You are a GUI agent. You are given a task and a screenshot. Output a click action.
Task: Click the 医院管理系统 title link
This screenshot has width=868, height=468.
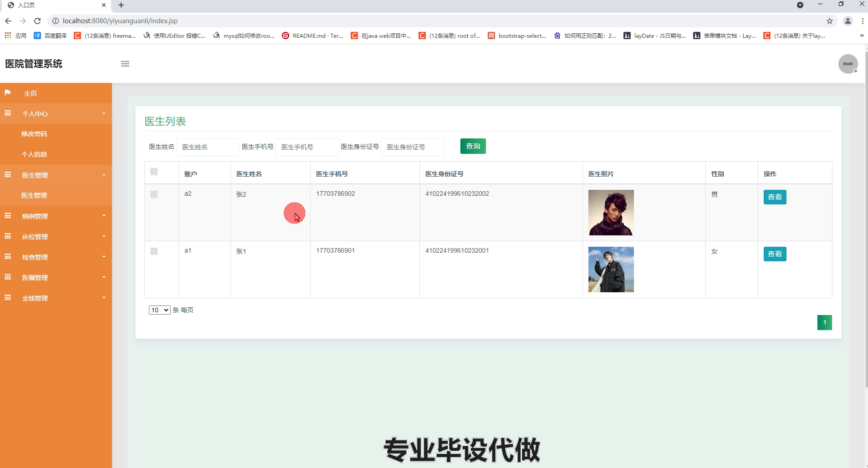pyautogui.click(x=34, y=64)
